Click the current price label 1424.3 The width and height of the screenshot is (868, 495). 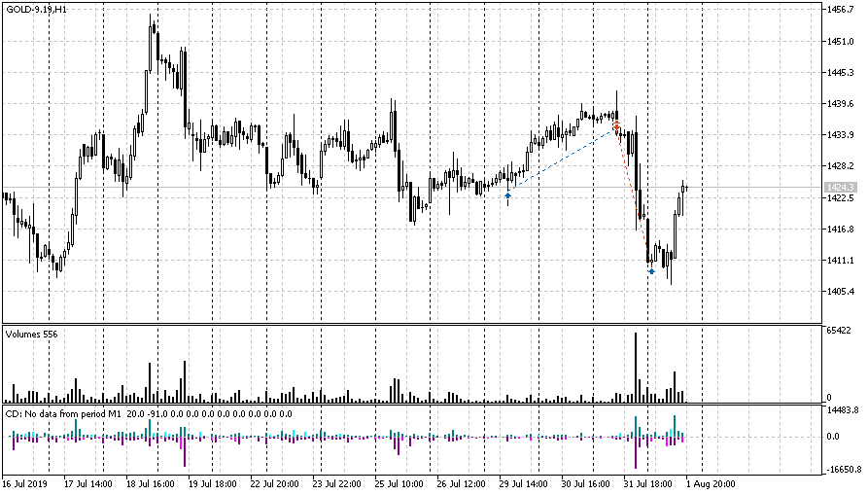pos(839,187)
